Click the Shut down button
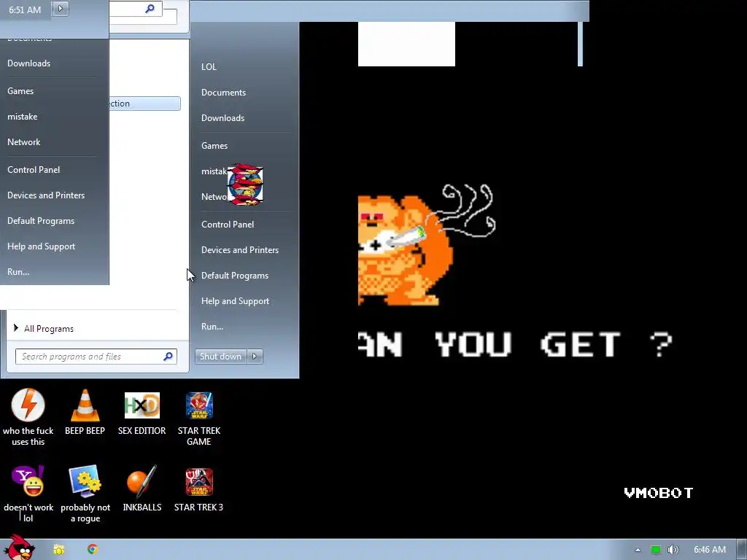This screenshot has height=560, width=747. [x=220, y=356]
